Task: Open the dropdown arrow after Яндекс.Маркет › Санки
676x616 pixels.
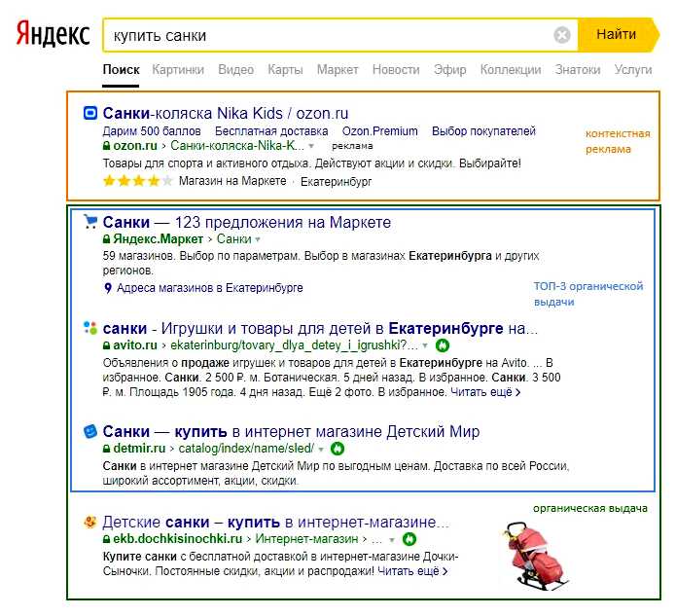Action: 259,239
